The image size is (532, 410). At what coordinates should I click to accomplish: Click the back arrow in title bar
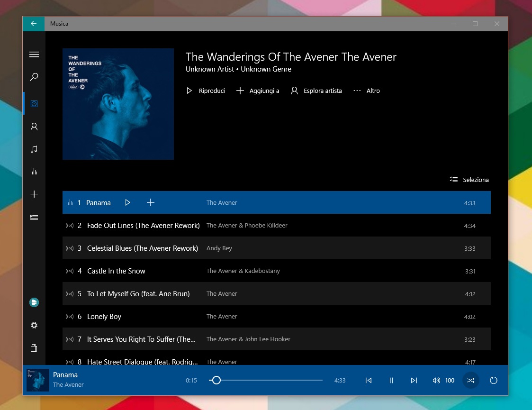33,23
